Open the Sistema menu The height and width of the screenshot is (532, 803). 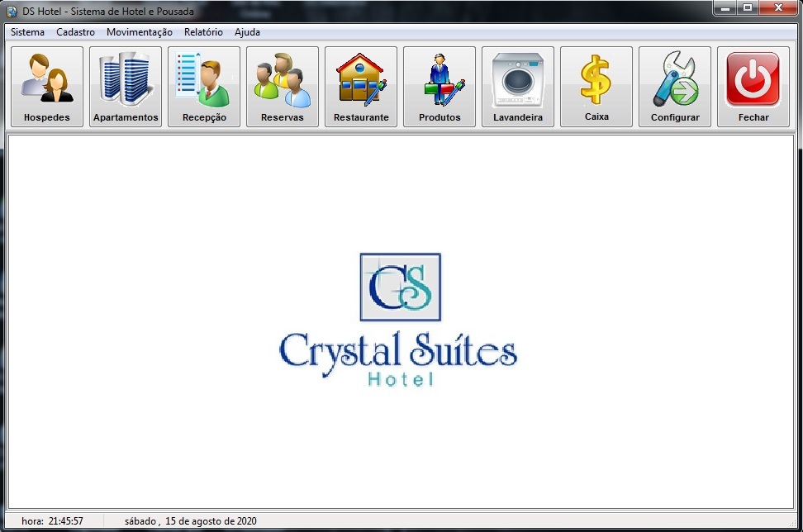(x=27, y=31)
